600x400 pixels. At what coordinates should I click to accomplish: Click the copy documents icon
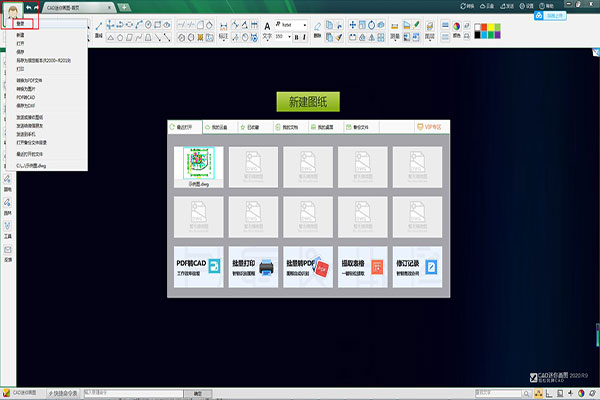click(329, 25)
